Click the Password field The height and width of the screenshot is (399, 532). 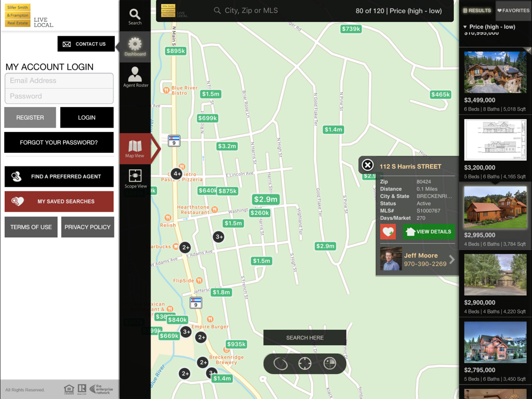pos(59,96)
